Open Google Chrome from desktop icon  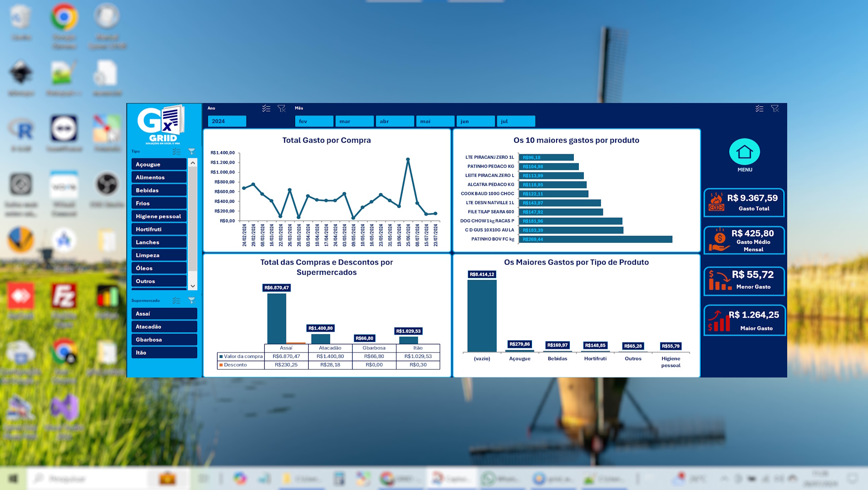point(64,17)
